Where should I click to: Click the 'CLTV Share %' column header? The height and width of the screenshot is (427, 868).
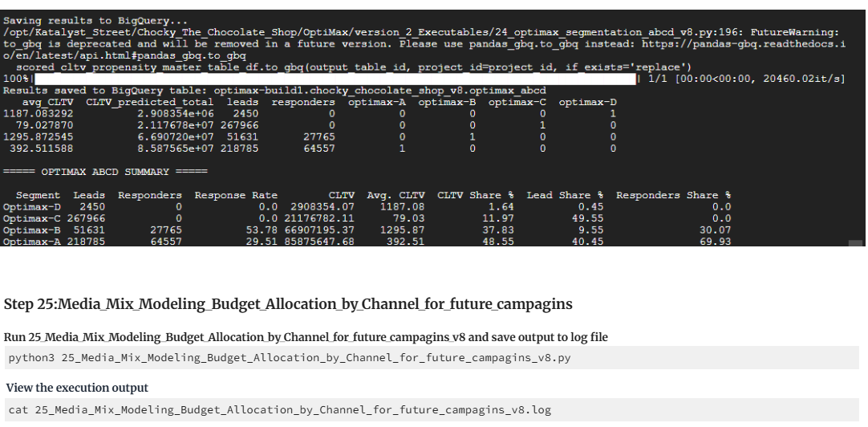pos(476,195)
